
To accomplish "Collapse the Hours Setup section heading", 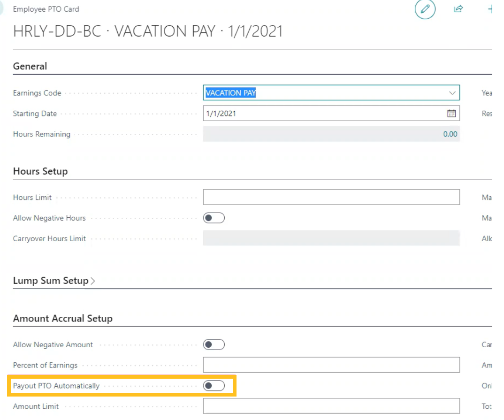I will pos(40,171).
